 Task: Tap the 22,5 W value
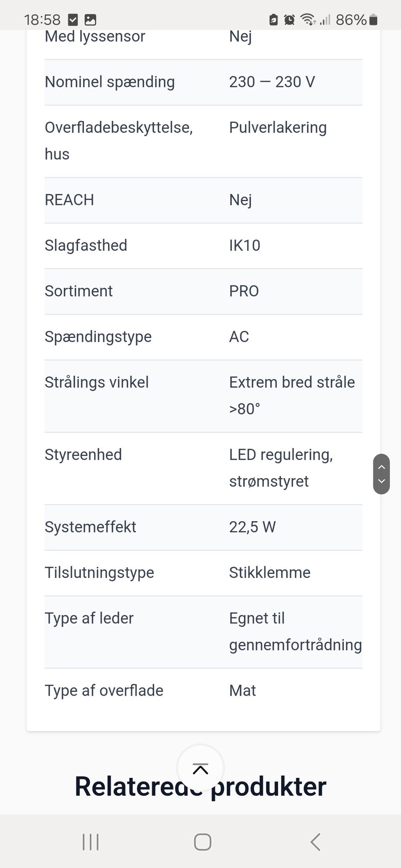click(x=252, y=527)
